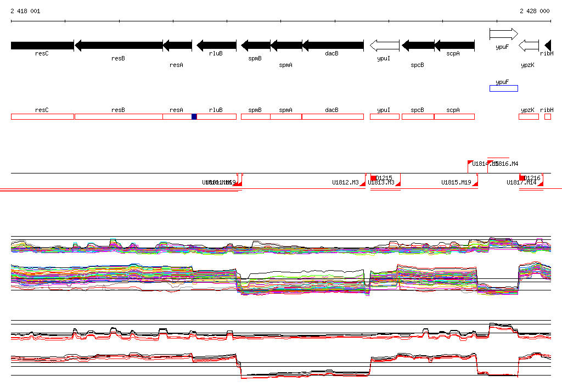Select the white ypuI gene arrow
This screenshot has width=562, height=392.
tap(384, 46)
